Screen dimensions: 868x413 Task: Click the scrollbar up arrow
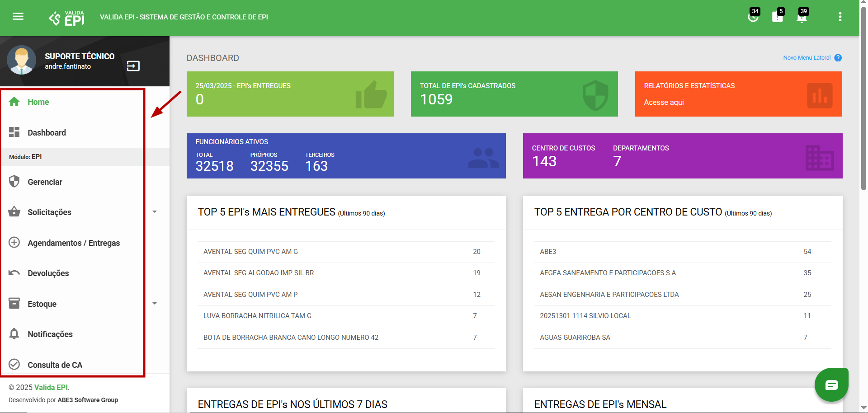coord(863,3)
